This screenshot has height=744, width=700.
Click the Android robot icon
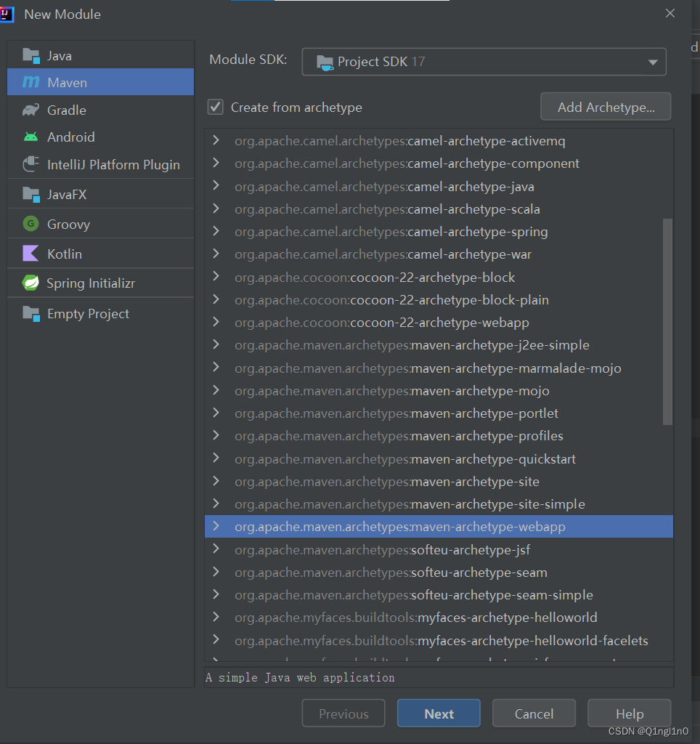30,137
